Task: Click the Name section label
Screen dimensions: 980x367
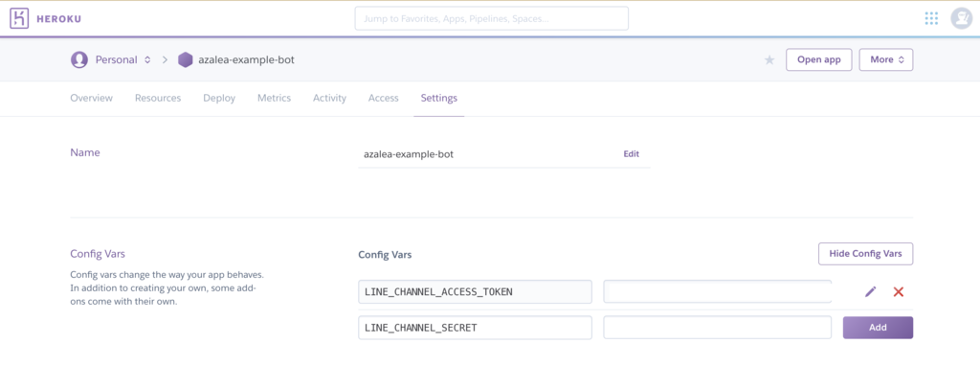Action: 84,152
